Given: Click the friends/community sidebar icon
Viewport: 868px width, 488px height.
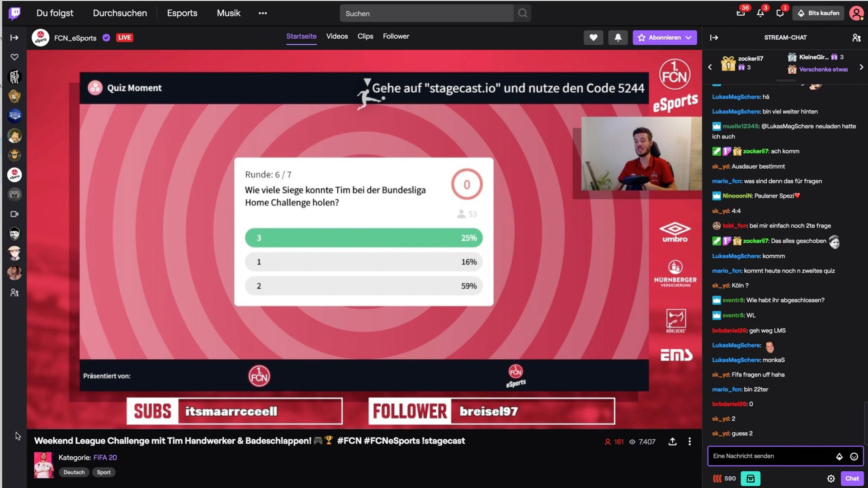Looking at the screenshot, I should 15,292.
